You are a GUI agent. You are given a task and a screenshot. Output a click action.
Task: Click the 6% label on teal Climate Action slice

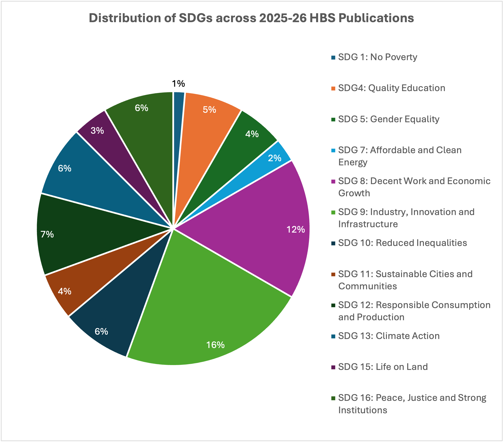pos(64,169)
